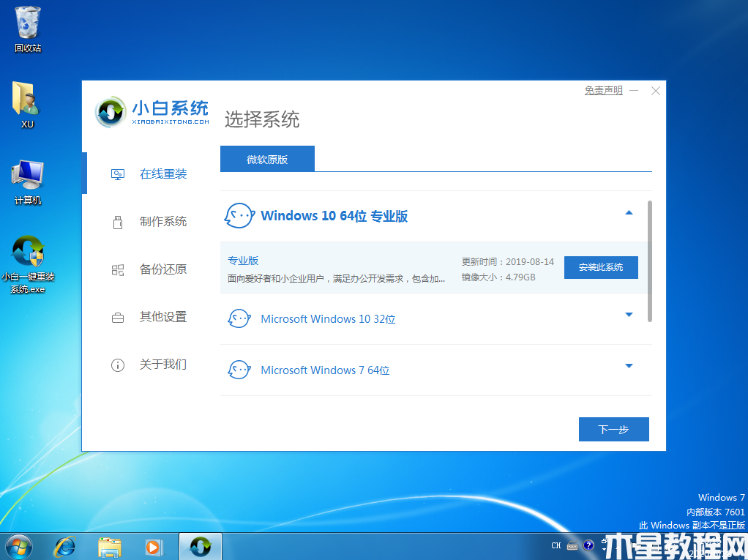This screenshot has height=560, width=748.
Task: Click the 关于我们 info icon in the sidebar
Action: coord(118,365)
